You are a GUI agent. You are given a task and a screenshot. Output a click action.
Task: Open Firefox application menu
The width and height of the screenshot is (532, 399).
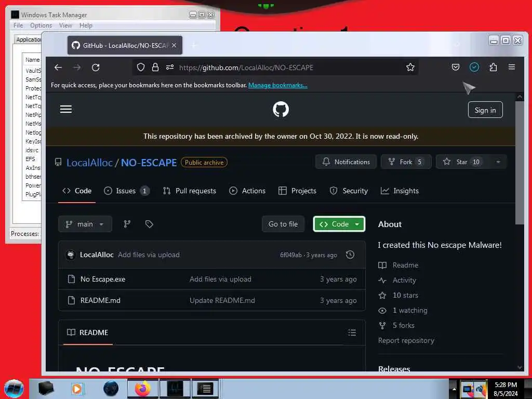point(512,67)
